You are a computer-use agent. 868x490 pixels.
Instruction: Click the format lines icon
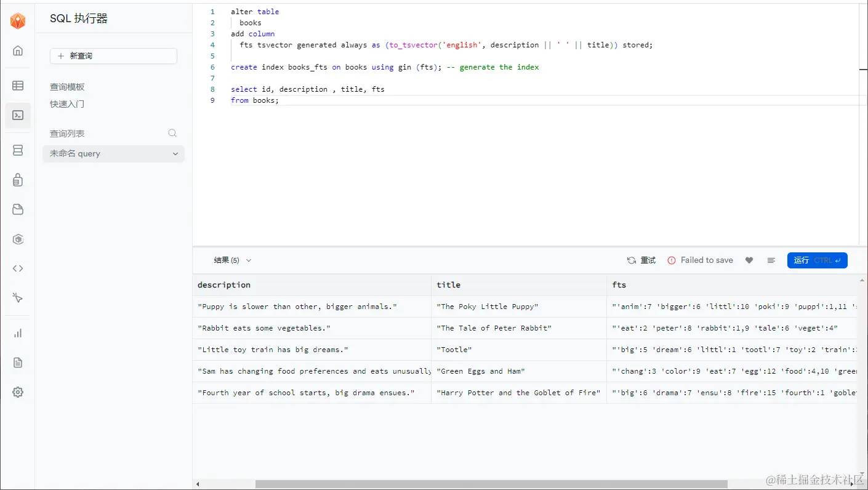[x=771, y=260]
